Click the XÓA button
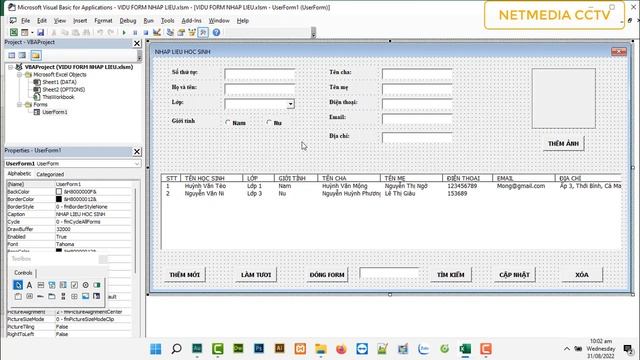Screen dimensions: 640x360 coord(582,275)
